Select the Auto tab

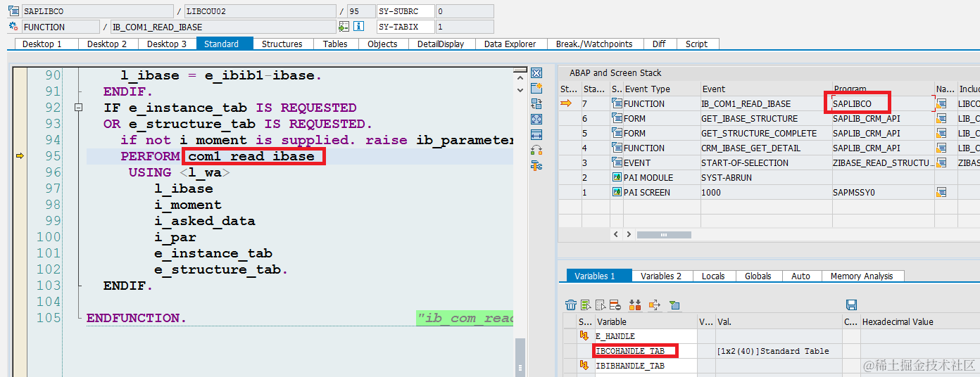pos(800,276)
